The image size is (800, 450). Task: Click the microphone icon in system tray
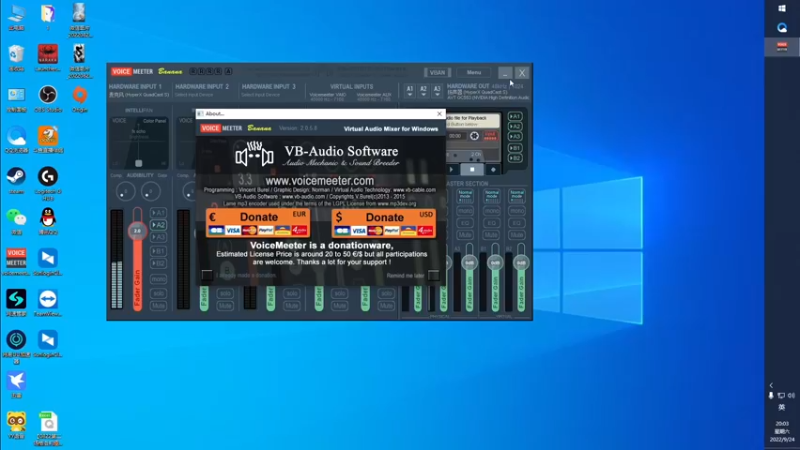771,395
